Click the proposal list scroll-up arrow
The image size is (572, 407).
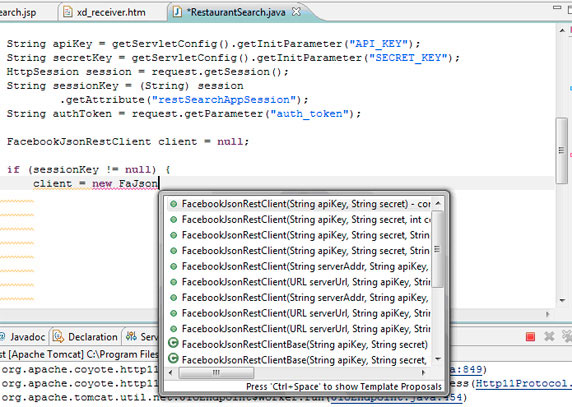click(438, 203)
